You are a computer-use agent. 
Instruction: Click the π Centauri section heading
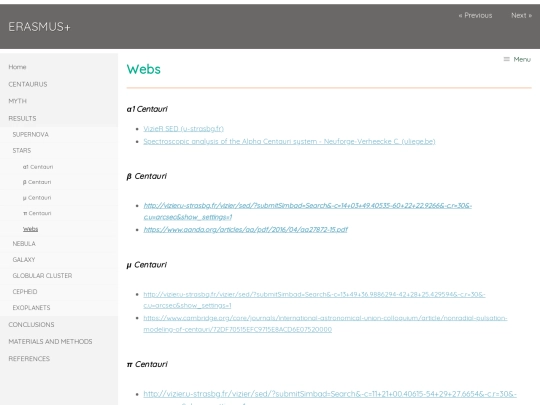point(147,364)
